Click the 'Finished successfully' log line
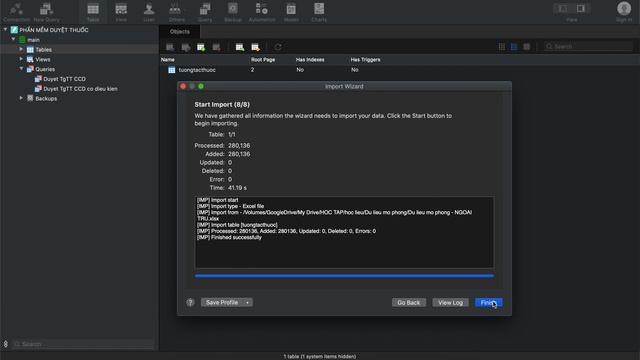This screenshot has height=360, width=640. click(x=229, y=237)
